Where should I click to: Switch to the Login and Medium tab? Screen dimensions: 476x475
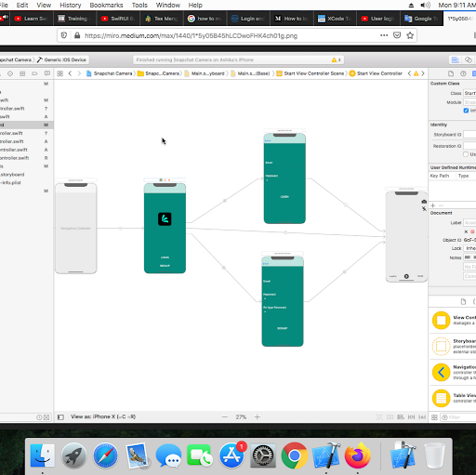[248, 19]
